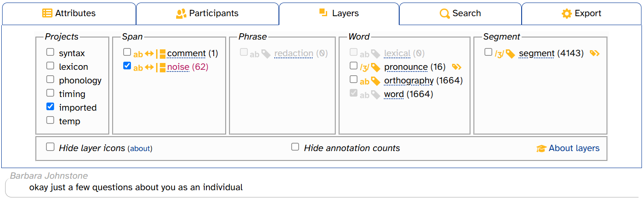Click the (about) link for layer icons
Viewport: 644px width, 200px height.
pyautogui.click(x=140, y=149)
